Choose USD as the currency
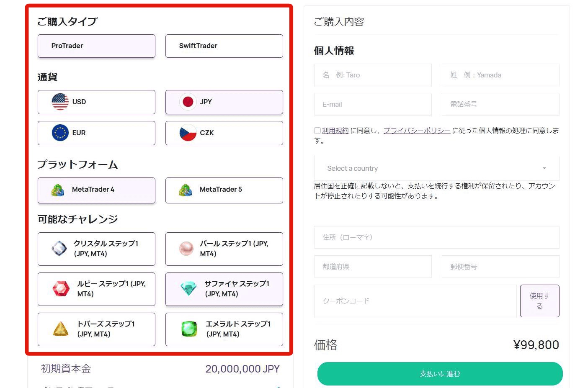This screenshot has width=588, height=388. 96,102
